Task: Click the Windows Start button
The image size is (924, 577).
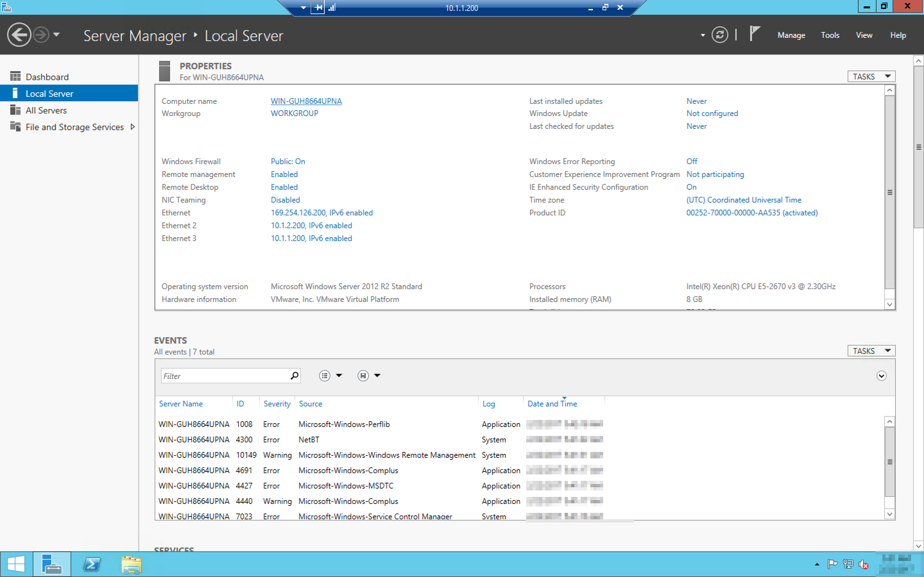Action: click(16, 564)
